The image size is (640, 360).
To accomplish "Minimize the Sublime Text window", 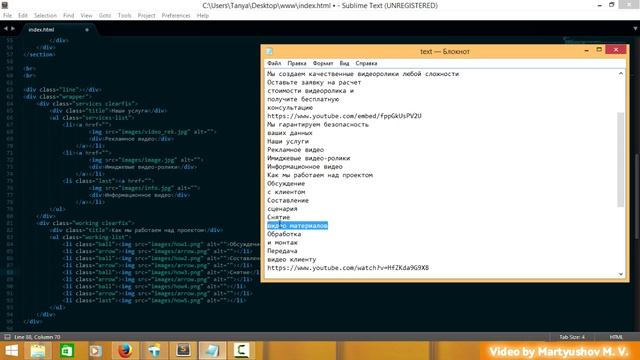I will 600,5.
